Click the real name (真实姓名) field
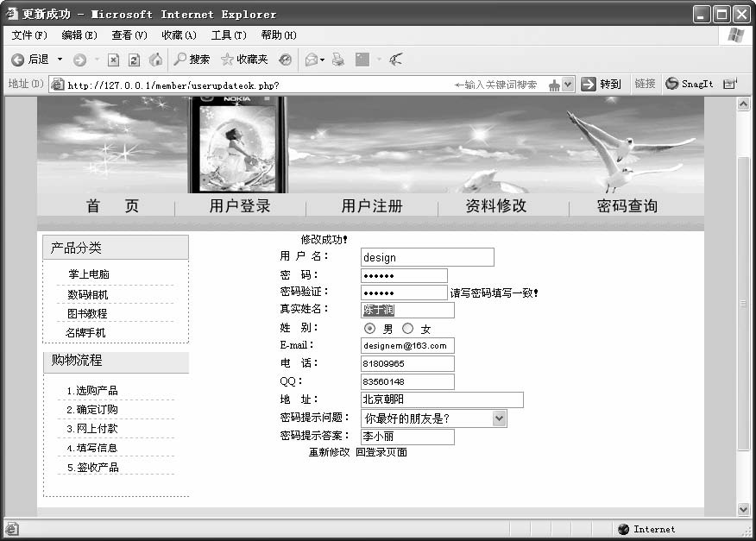Image resolution: width=756 pixels, height=541 pixels. pos(407,310)
